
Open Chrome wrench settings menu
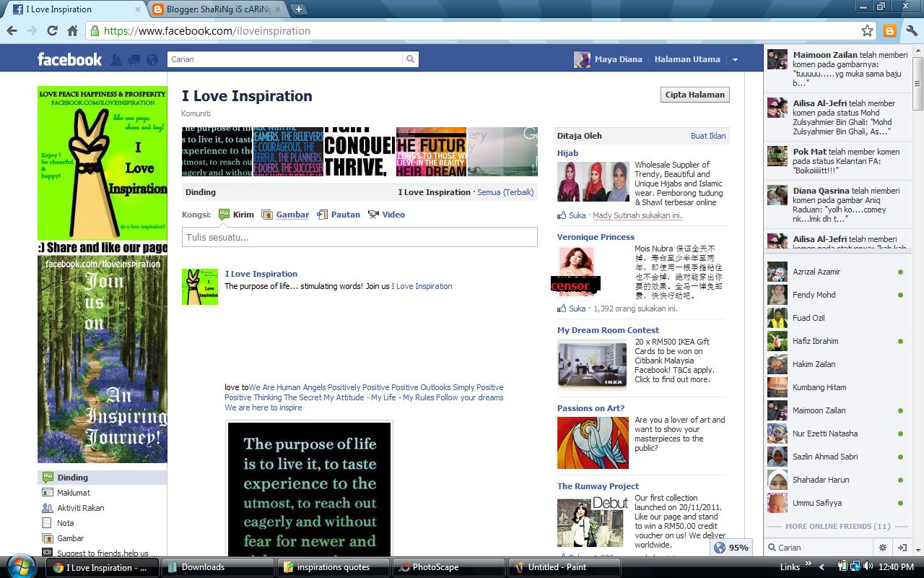pyautogui.click(x=910, y=30)
